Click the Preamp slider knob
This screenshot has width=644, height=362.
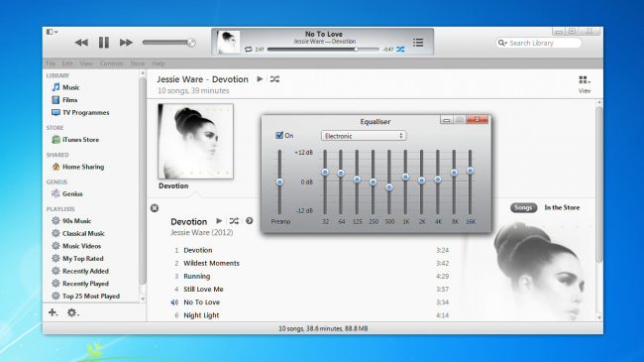[x=279, y=181]
